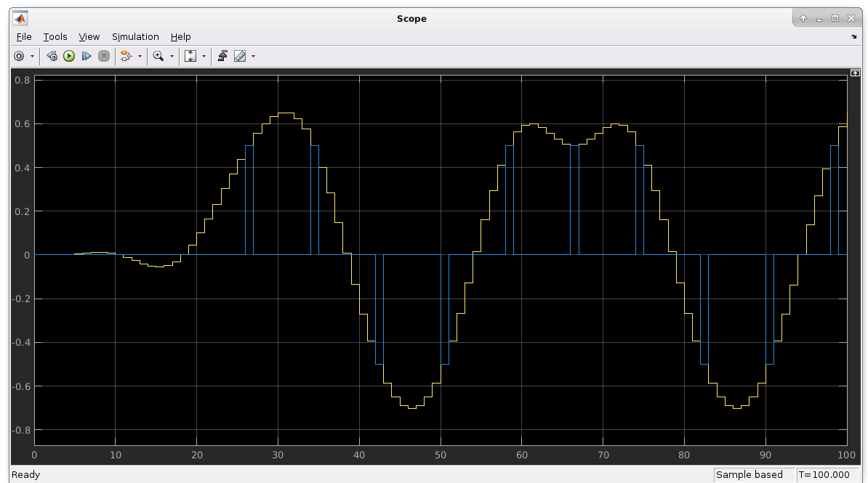
Task: Open the zoom options dropdown arrow
Action: (x=172, y=56)
